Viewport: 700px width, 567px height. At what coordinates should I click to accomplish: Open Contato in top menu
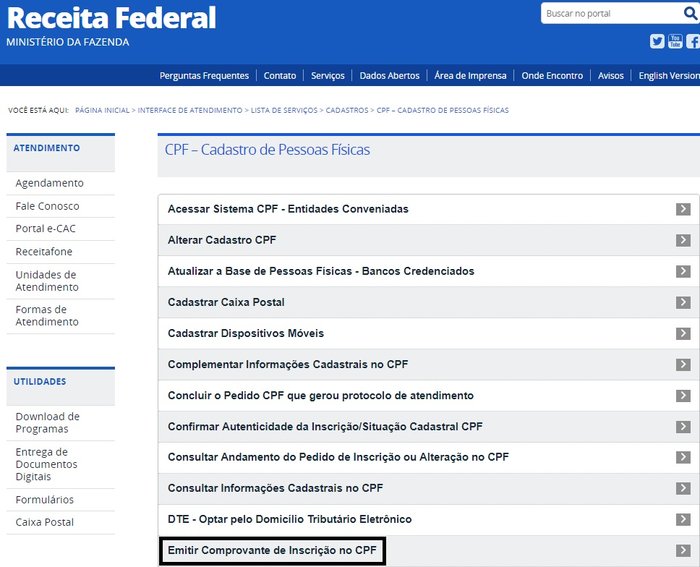[x=280, y=75]
